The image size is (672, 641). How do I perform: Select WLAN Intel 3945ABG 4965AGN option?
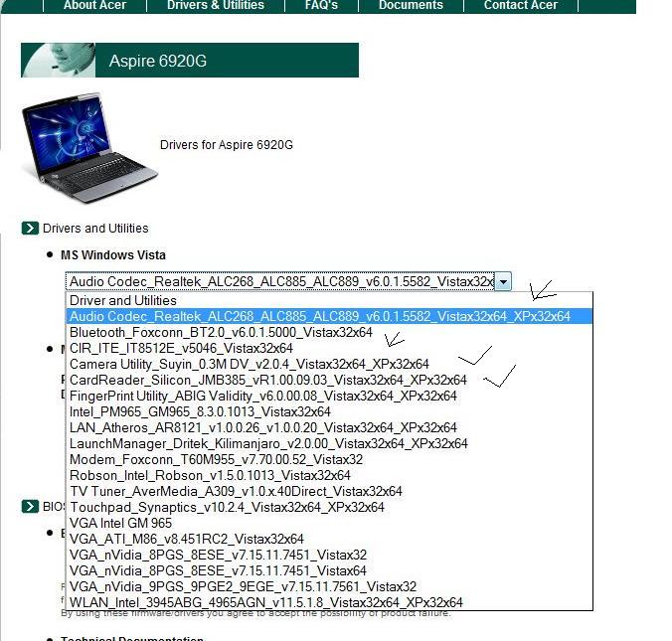click(x=329, y=602)
